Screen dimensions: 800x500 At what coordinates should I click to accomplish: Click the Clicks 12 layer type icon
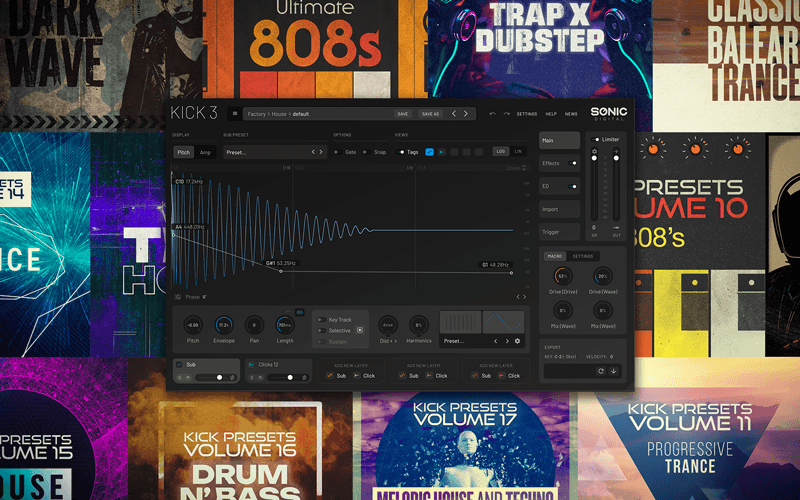tap(251, 365)
